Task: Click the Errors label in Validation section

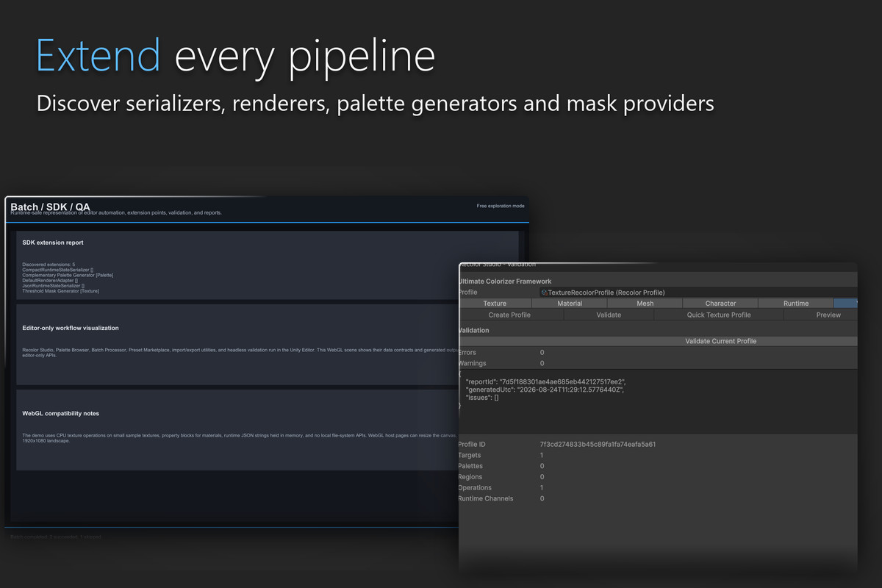Action: pyautogui.click(x=467, y=353)
